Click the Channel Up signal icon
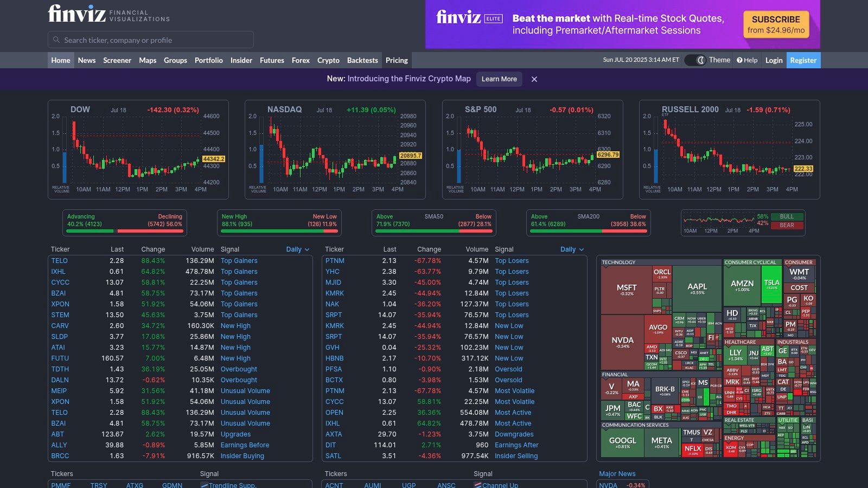The height and width of the screenshot is (488, 868). pyautogui.click(x=478, y=485)
